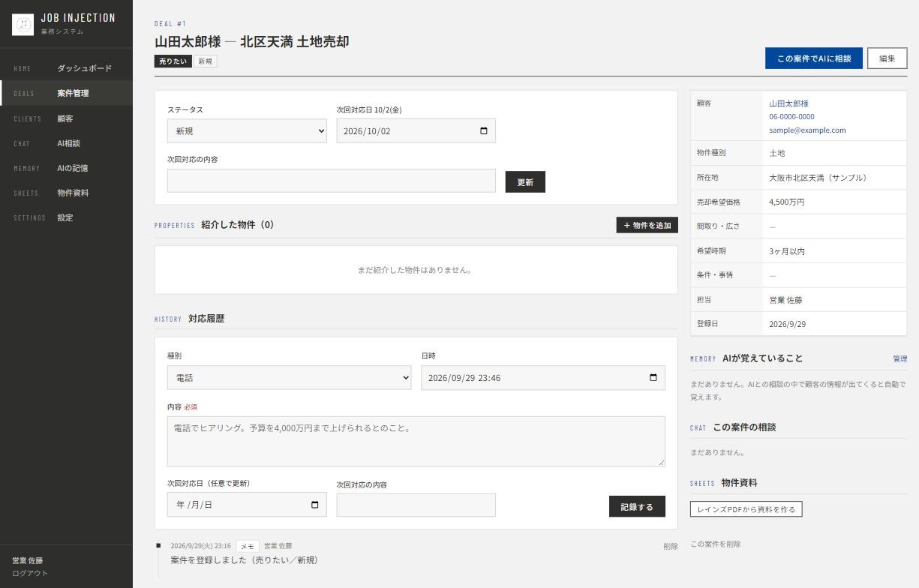Viewport: 919px width, 588px height.
Task: Click the メモ tag in history entry
Action: click(248, 546)
